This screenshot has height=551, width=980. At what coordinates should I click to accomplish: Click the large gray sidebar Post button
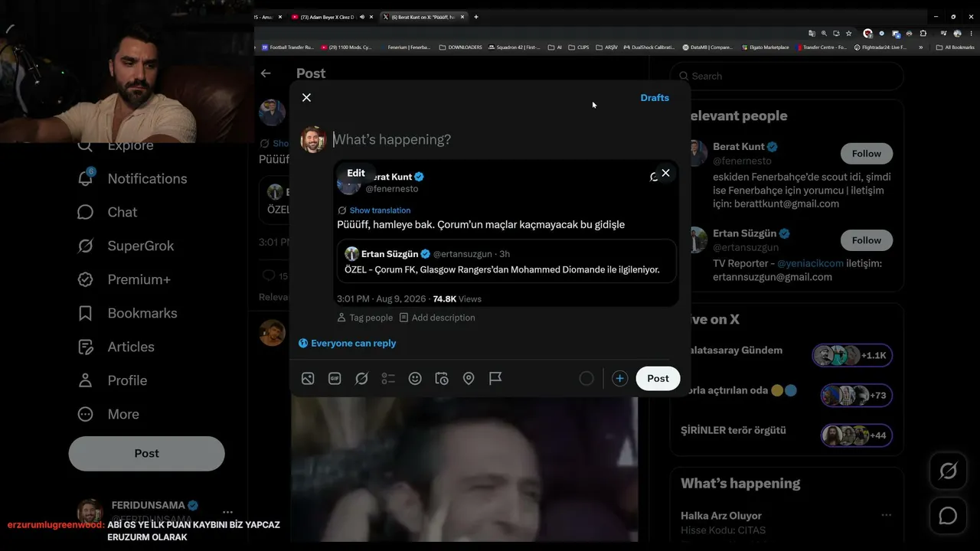(x=146, y=454)
